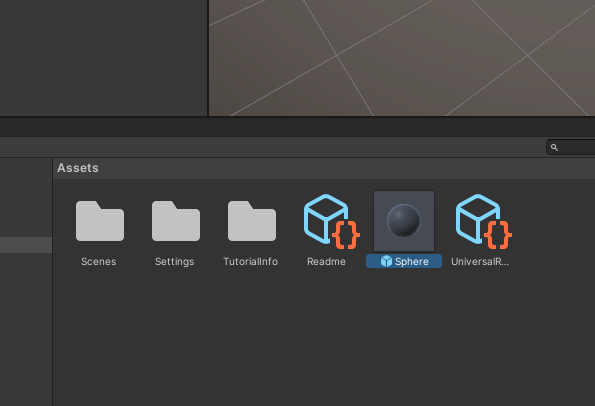The image size is (595, 406).
Task: Click the Scenes folder name label
Action: (99, 261)
